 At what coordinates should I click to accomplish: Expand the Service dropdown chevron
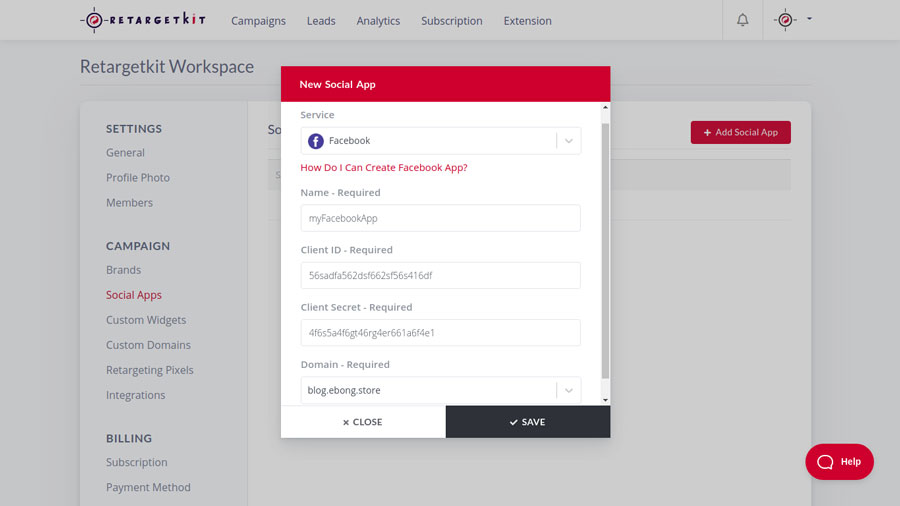(568, 141)
